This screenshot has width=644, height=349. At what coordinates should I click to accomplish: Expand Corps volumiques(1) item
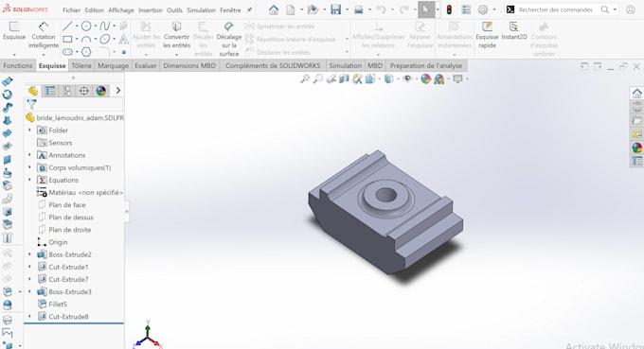point(29,167)
